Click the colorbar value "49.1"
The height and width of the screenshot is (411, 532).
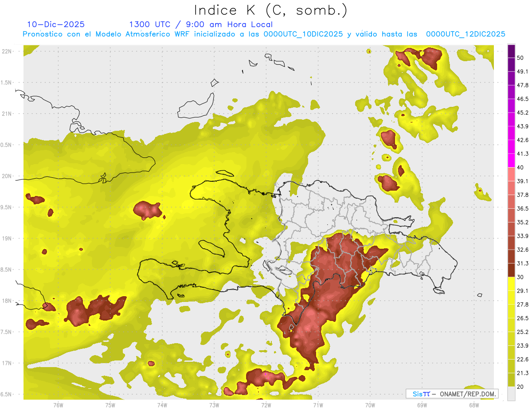[x=523, y=71]
